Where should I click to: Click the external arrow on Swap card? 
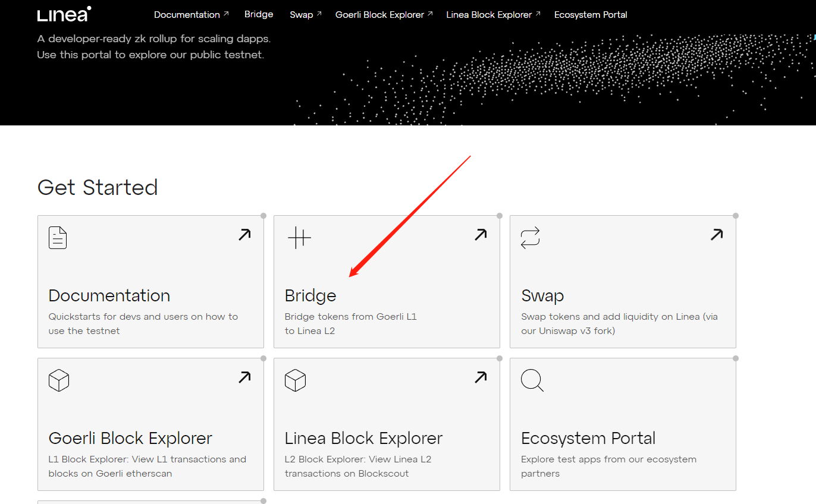click(717, 235)
